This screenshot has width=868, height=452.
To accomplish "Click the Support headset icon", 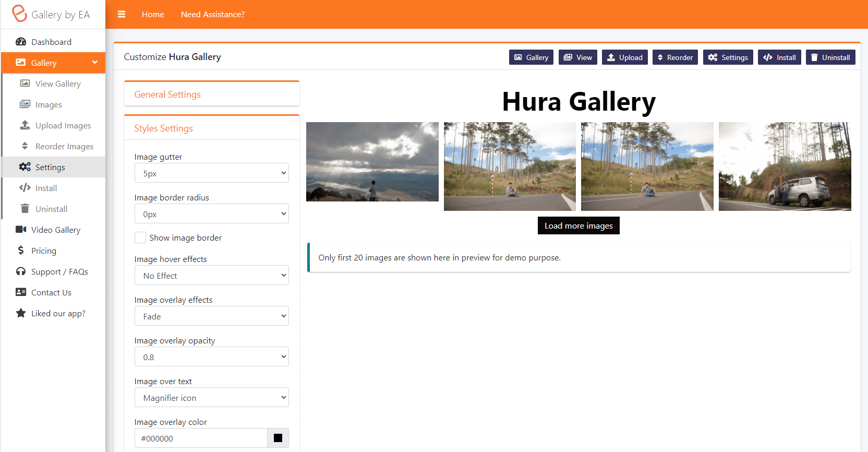I will click(21, 271).
